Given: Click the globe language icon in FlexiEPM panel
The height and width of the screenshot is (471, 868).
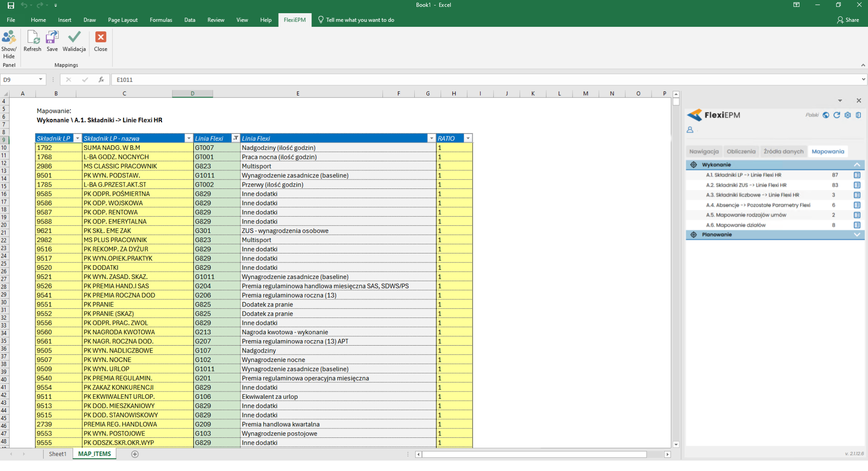Looking at the screenshot, I should tap(826, 115).
